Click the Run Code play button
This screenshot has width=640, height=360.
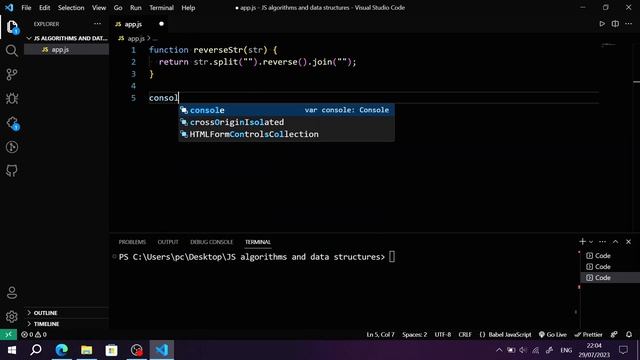point(602,24)
